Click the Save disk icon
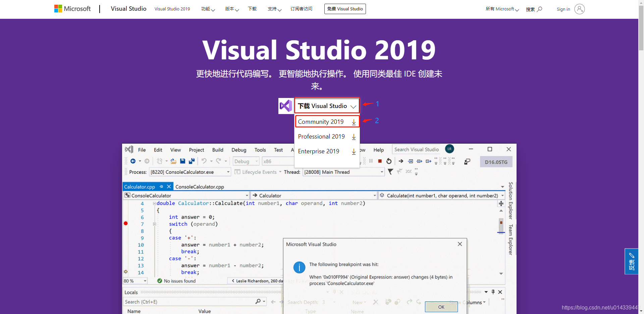This screenshot has height=314, width=644. (182, 161)
